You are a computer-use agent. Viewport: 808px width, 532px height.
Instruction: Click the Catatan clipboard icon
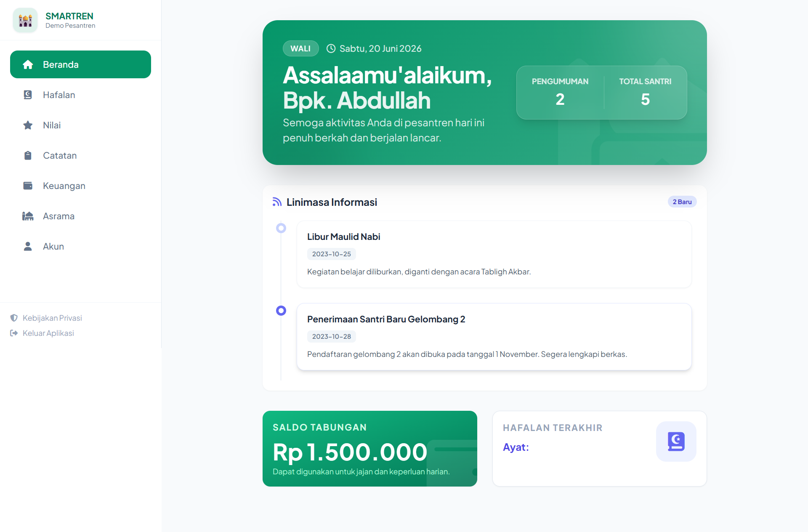[x=28, y=155]
